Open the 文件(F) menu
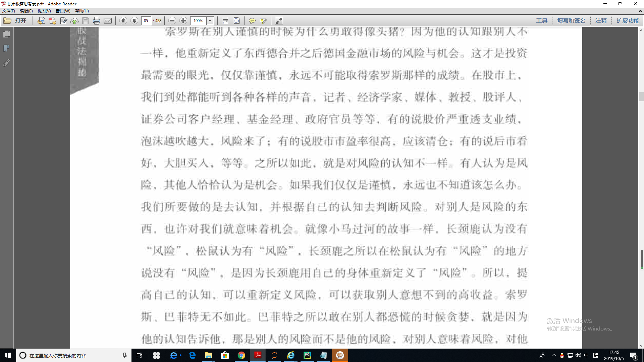 click(x=9, y=11)
